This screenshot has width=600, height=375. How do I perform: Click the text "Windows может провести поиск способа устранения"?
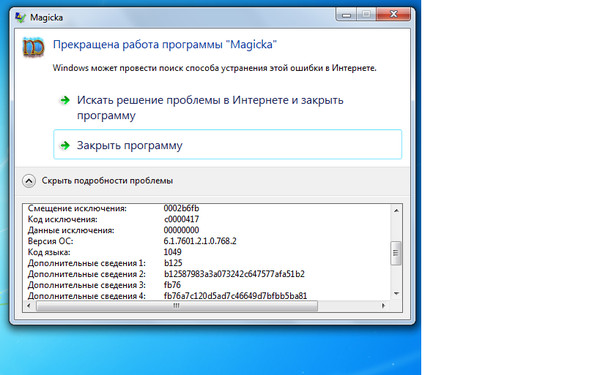coord(214,68)
